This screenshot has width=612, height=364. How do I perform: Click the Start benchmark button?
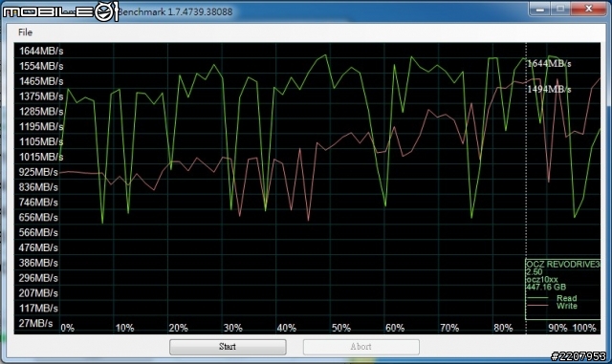pyautogui.click(x=228, y=347)
